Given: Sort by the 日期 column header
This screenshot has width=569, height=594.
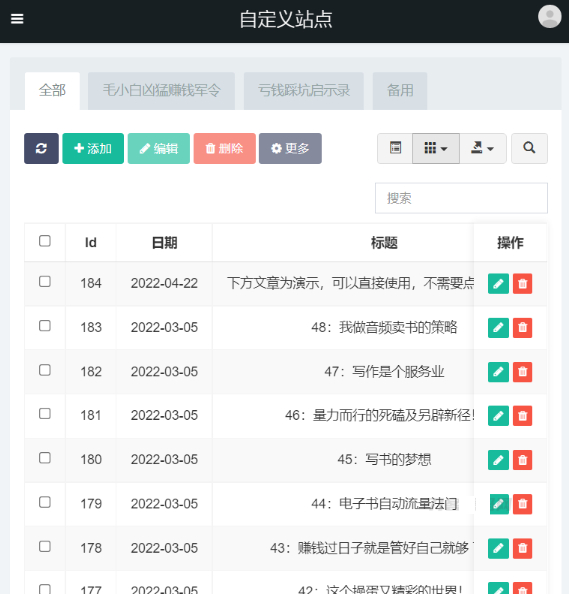Looking at the screenshot, I should 164,242.
